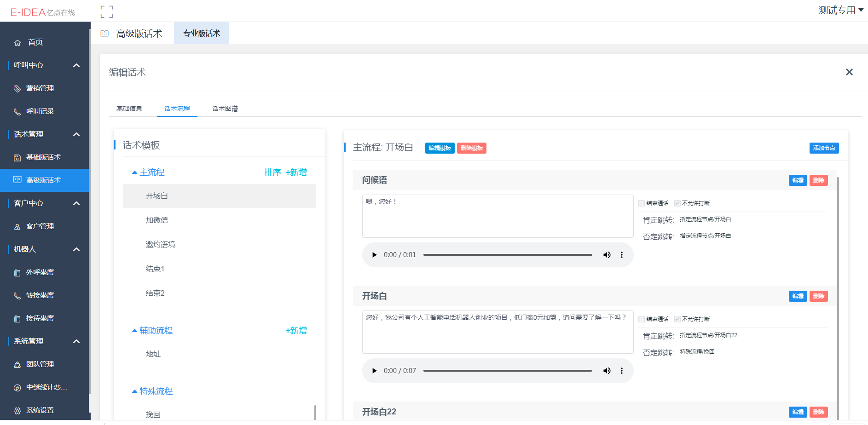Click the 删除模板 button

click(x=471, y=148)
